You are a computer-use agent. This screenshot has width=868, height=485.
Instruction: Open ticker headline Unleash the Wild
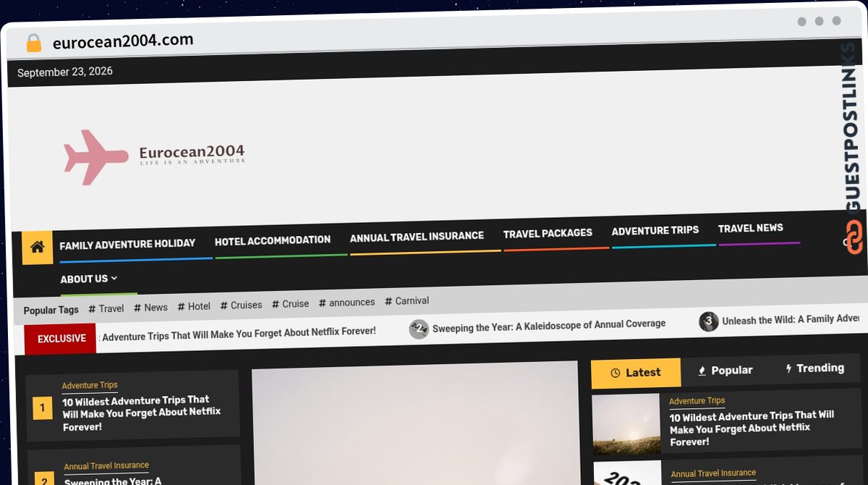(x=790, y=319)
